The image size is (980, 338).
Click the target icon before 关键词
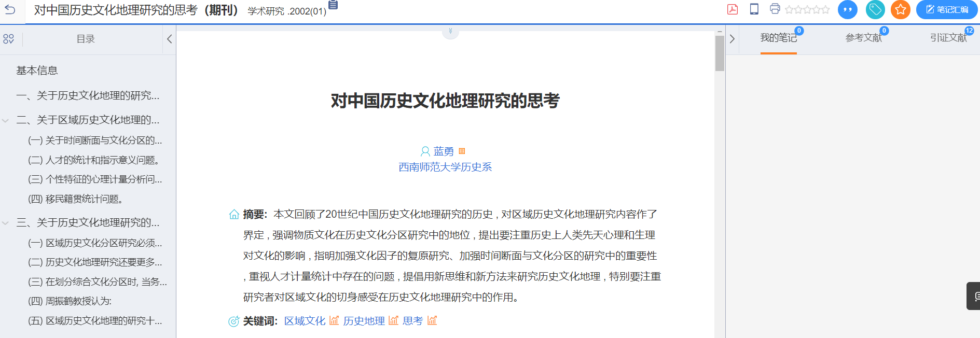234,321
